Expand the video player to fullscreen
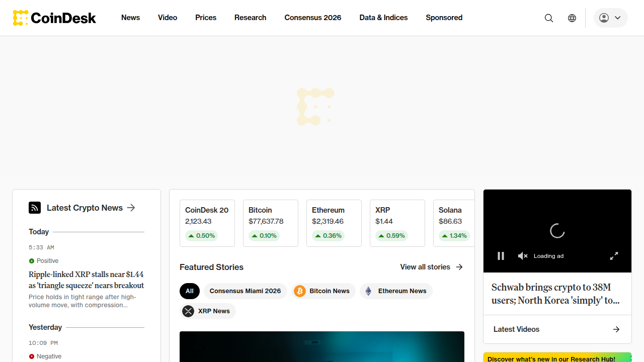 coord(614,256)
